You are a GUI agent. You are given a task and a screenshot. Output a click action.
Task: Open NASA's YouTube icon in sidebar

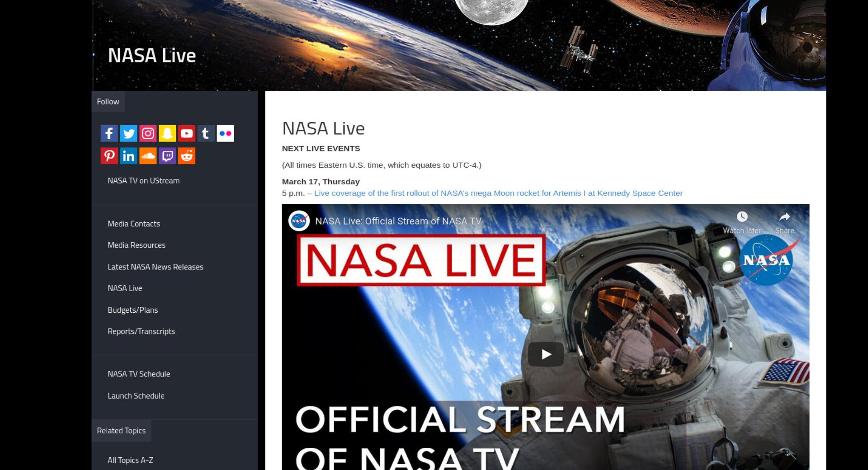186,133
